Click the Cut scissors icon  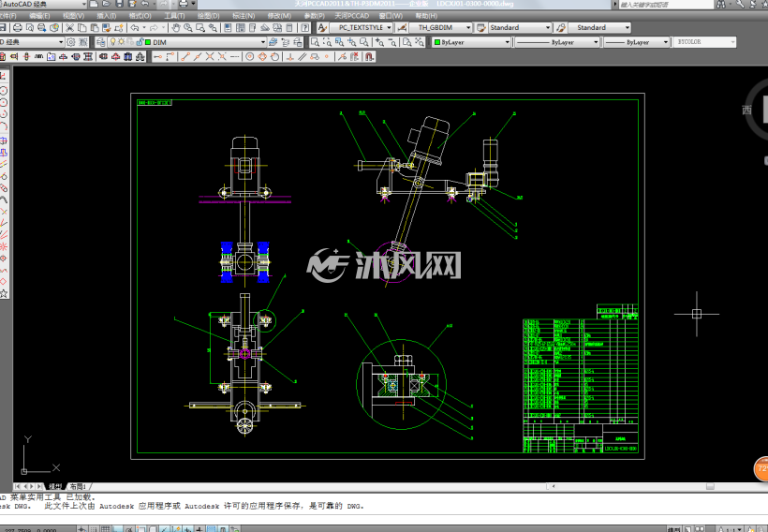[x=69, y=28]
